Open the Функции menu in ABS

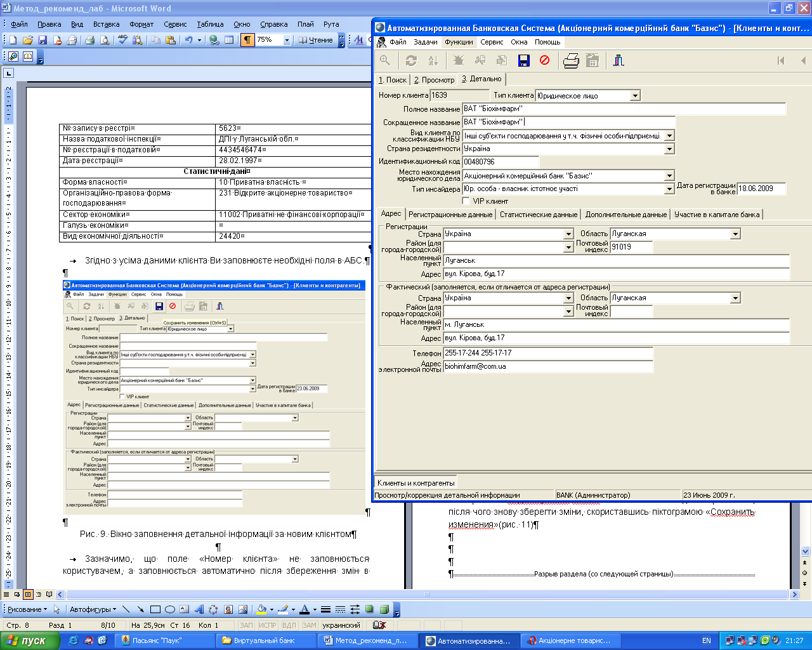tap(459, 42)
